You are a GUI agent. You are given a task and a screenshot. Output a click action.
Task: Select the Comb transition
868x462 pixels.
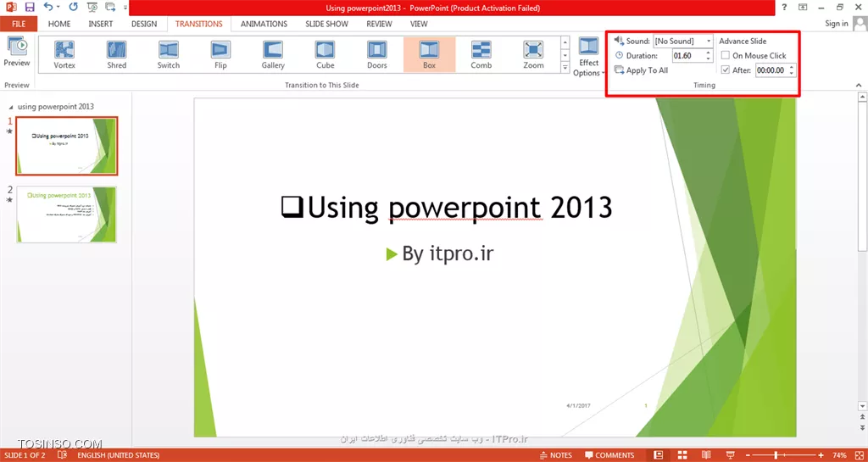pos(481,54)
